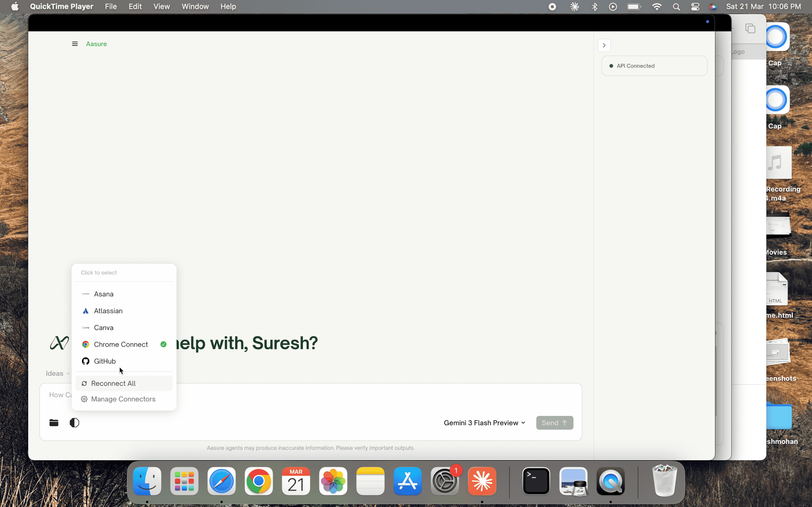The image size is (812, 507).
Task: Open Spotlight search in menu bar
Action: click(676, 7)
